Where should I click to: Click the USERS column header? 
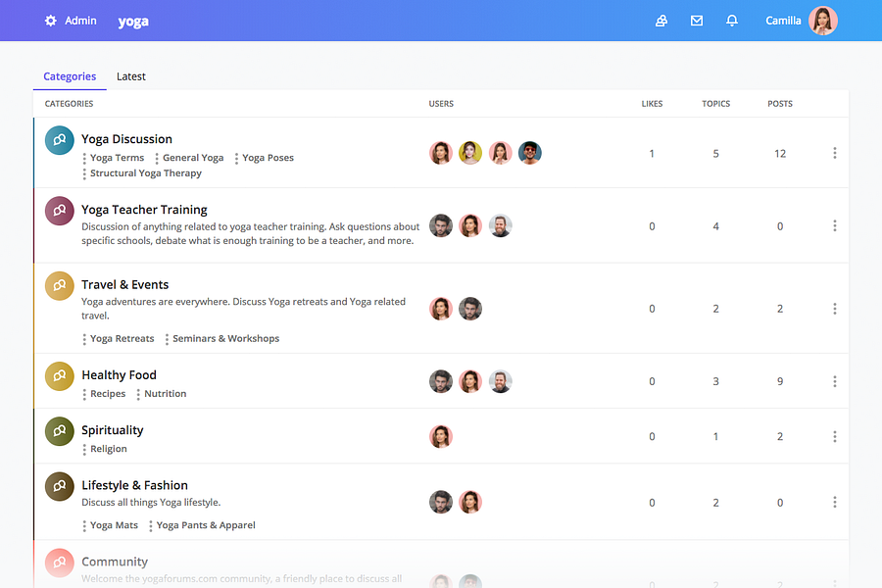pos(441,104)
